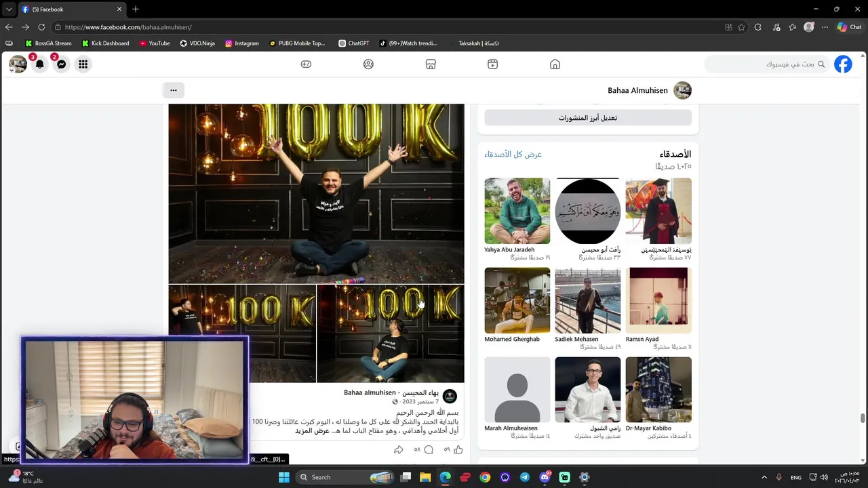Open Windows Start menu
The height and width of the screenshot is (488, 868).
[284, 477]
